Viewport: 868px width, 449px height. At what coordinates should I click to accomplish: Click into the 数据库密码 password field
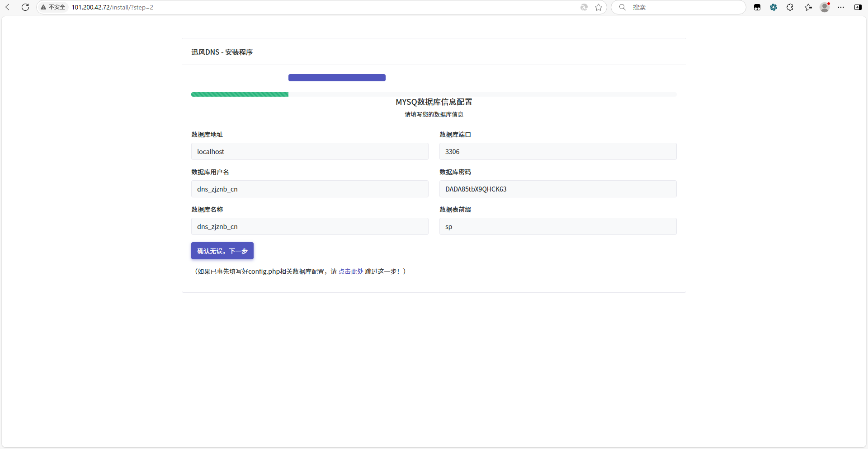pyautogui.click(x=558, y=189)
